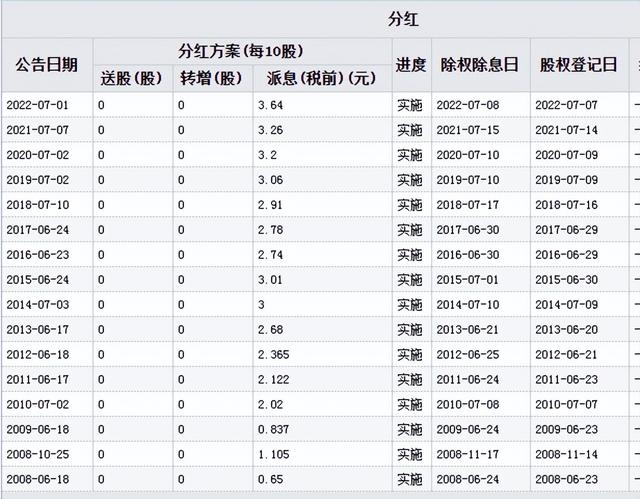Click the 转增(股) column header
The width and height of the screenshot is (640, 499).
pos(212,78)
